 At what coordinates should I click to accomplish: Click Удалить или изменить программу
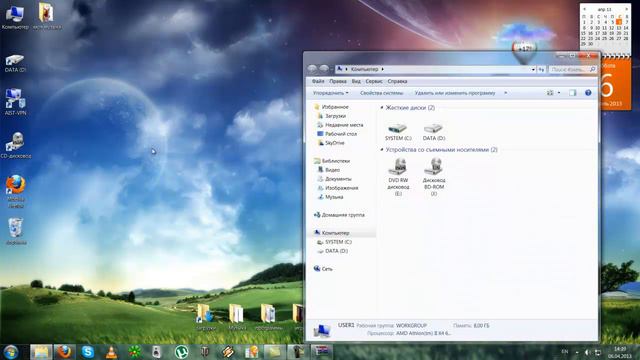[455, 93]
